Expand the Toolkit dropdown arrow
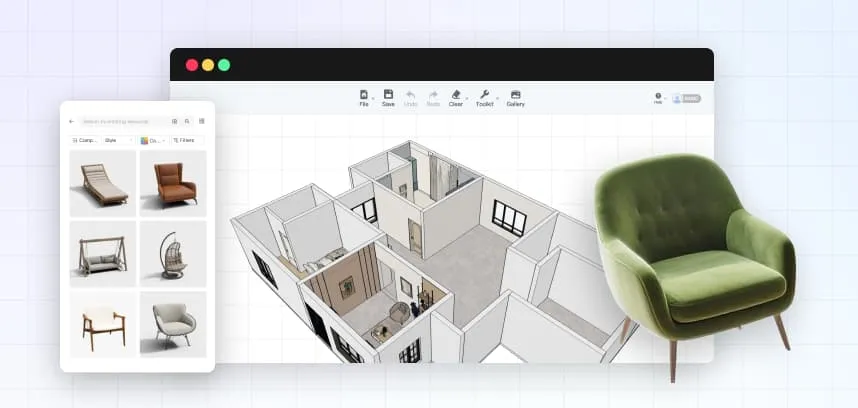 coord(498,99)
